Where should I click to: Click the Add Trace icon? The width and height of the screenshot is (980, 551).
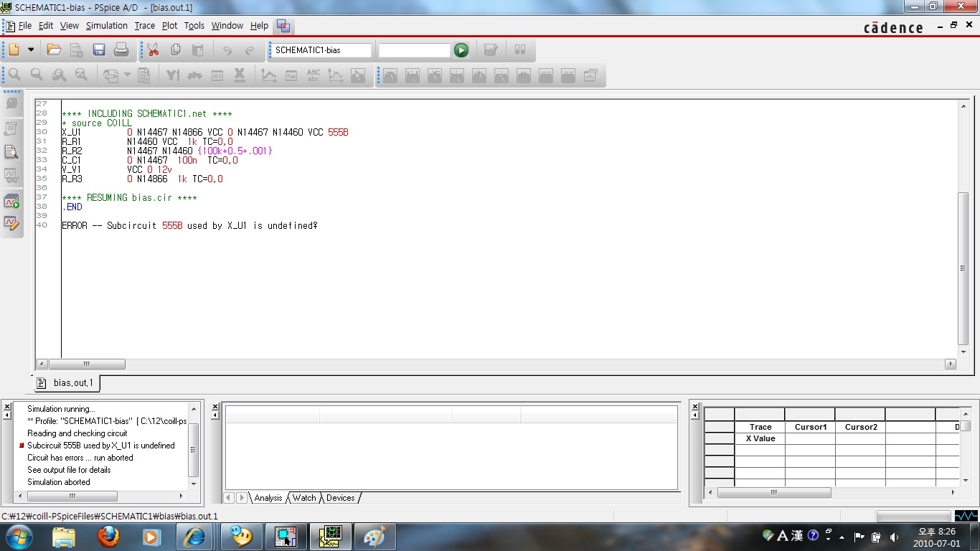tap(269, 75)
